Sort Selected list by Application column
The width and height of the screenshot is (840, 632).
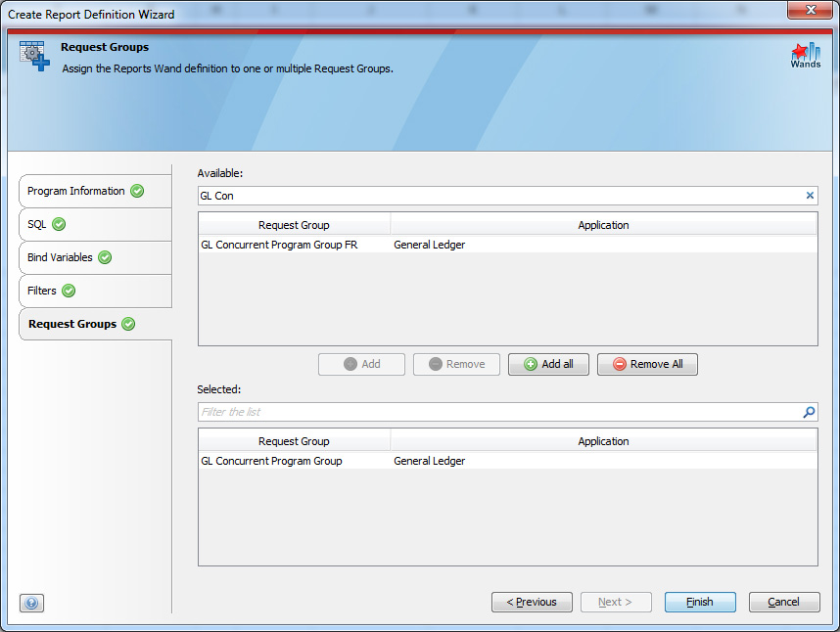603,441
